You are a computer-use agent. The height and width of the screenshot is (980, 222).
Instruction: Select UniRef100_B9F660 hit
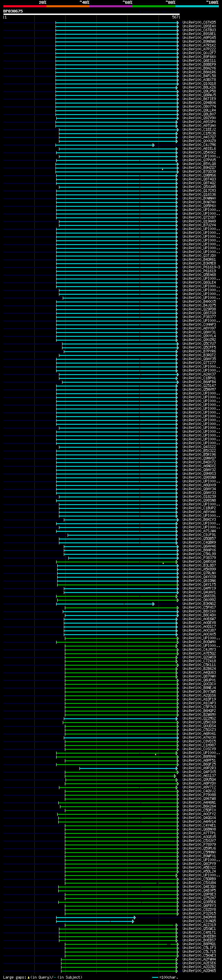(x=199, y=57)
